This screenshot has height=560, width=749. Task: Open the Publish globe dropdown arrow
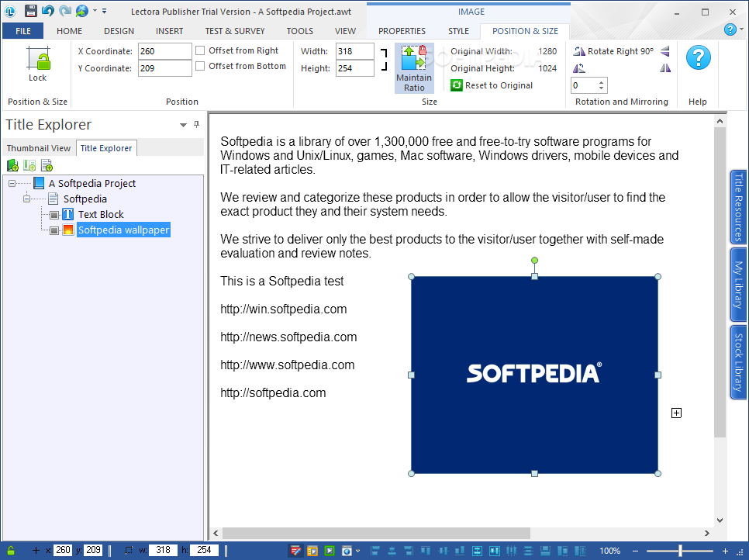click(x=95, y=11)
